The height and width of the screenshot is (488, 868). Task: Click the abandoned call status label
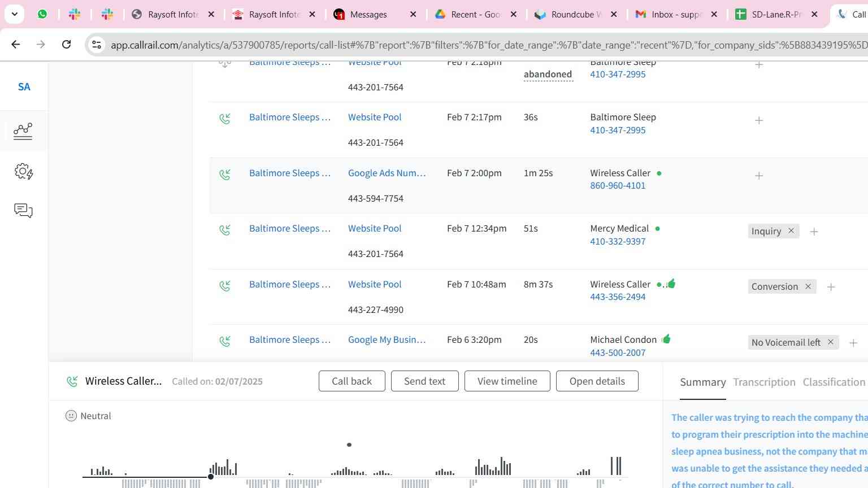point(548,74)
